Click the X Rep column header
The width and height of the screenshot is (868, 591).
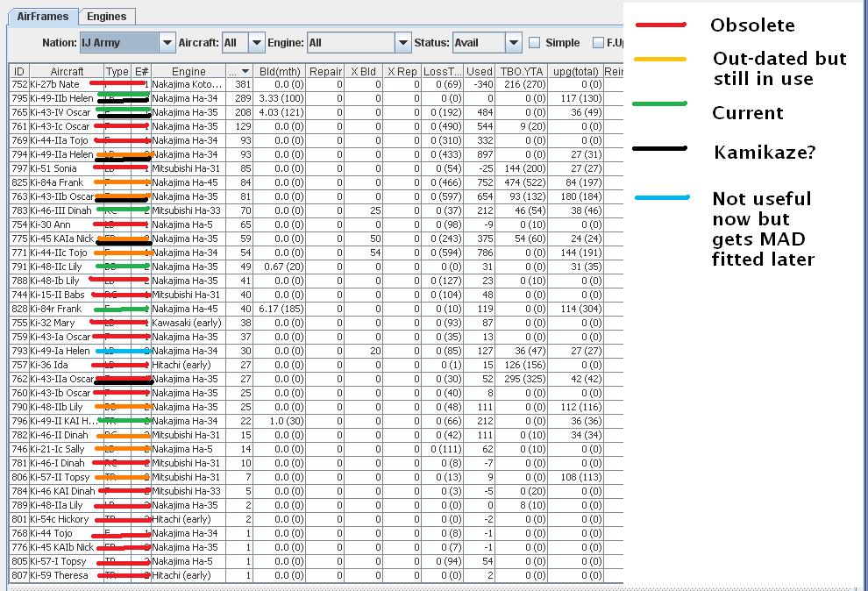coord(402,71)
